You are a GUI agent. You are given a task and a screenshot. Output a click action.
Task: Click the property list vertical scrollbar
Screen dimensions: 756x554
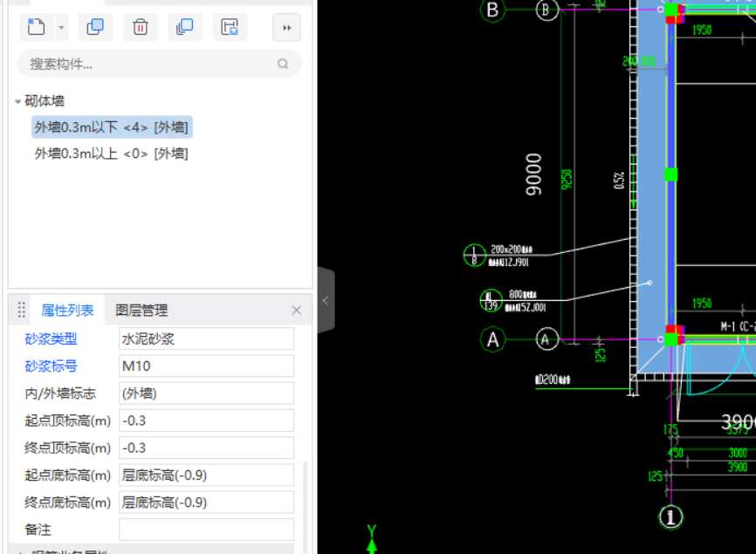tap(305, 506)
